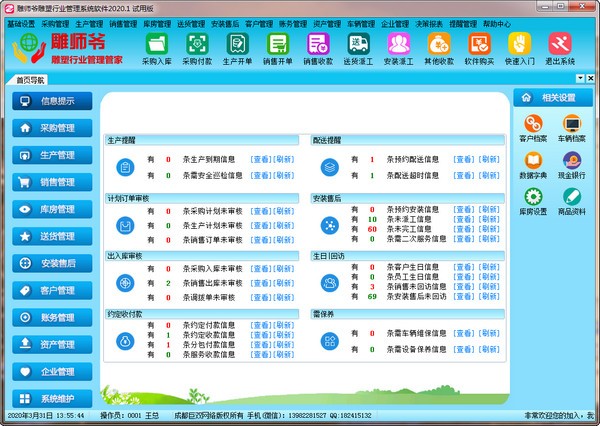Click the 退出系统 exit icon
Screen dimensions: 600x426
560,48
